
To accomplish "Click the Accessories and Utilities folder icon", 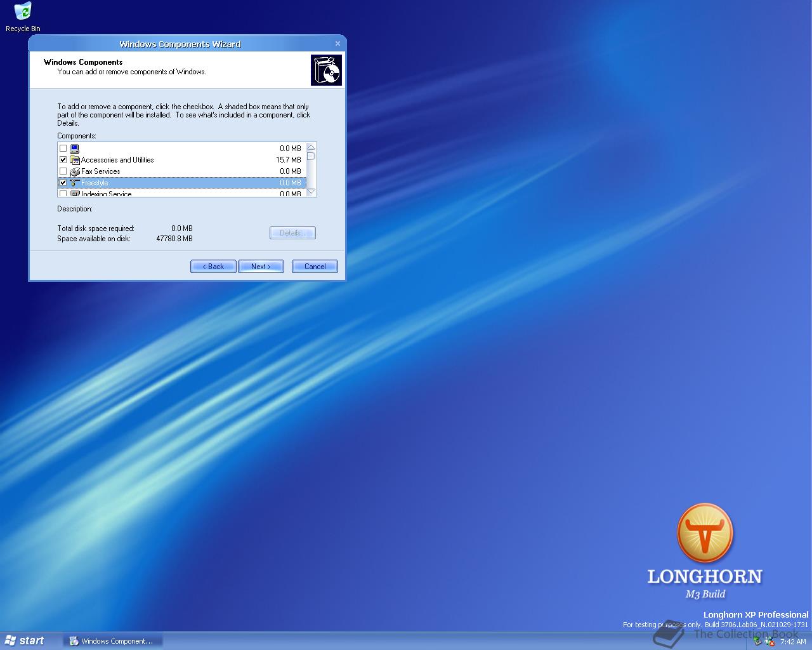I will (x=74, y=160).
